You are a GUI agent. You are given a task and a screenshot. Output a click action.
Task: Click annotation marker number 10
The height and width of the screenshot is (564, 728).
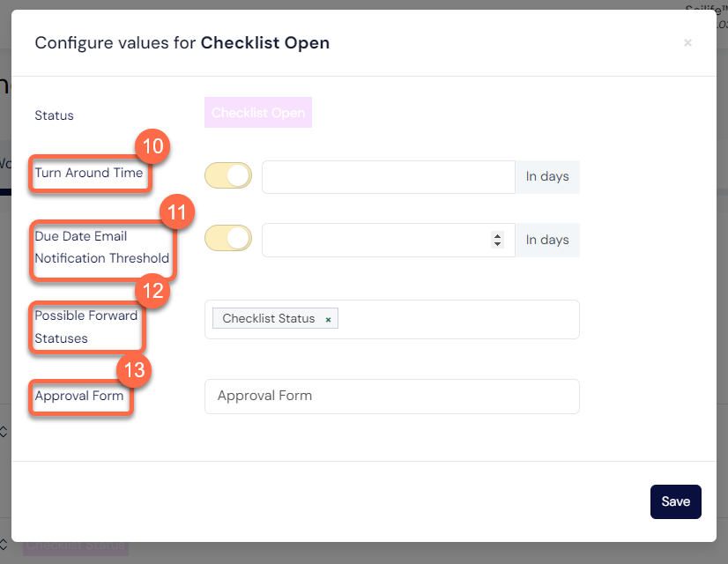click(152, 146)
